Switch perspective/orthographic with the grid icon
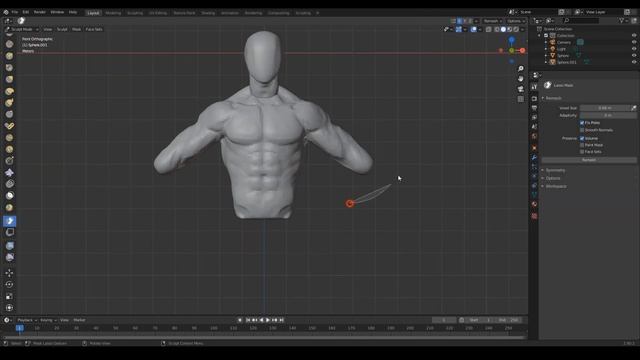Viewport: 640px width, 360px height. click(520, 99)
